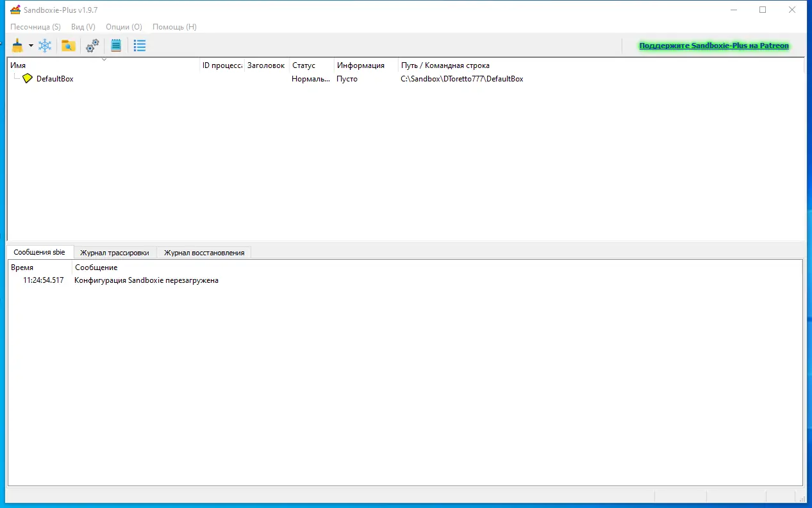
Task: Select the DefaultBox tree row
Action: (406, 79)
